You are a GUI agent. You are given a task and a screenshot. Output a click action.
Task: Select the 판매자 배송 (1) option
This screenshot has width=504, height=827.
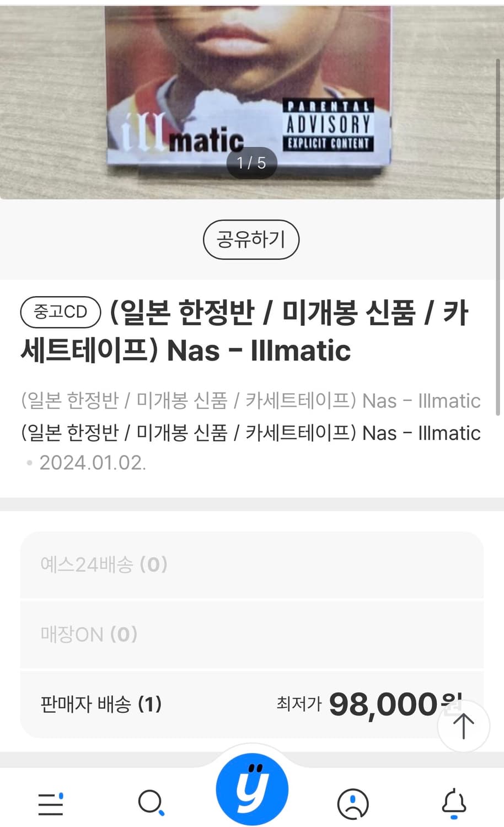pos(101,704)
